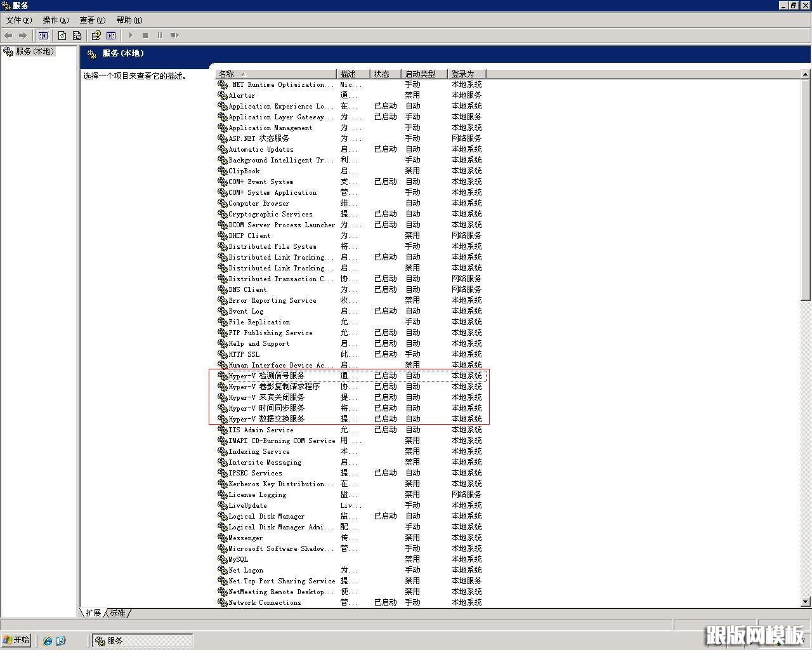This screenshot has height=650, width=812.
Task: Select Hyper-V 来宾关闭服务 row
Action: 351,397
